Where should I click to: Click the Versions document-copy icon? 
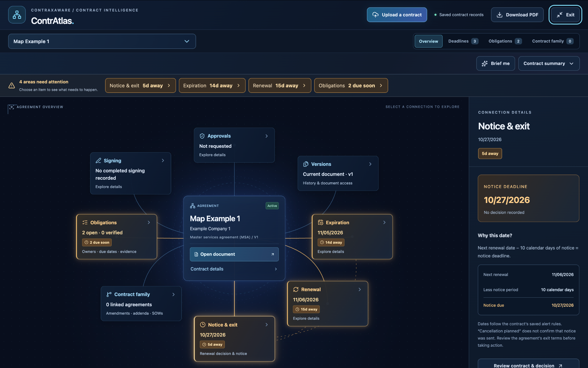pos(306,164)
